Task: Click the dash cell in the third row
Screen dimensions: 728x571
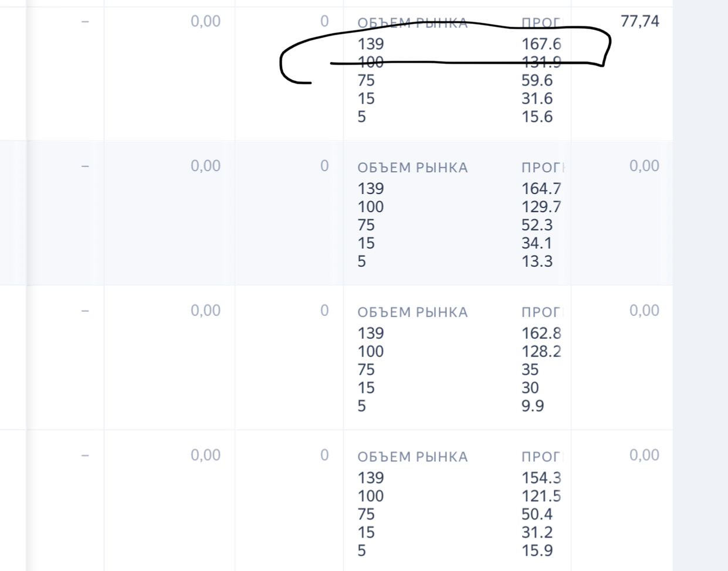Action: click(85, 311)
